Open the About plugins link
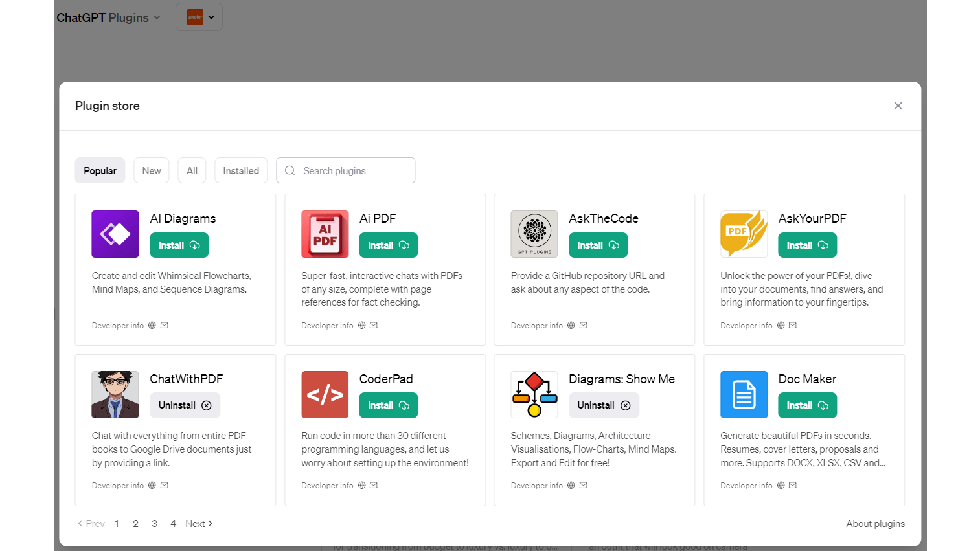Image resolution: width=980 pixels, height=551 pixels. point(875,524)
